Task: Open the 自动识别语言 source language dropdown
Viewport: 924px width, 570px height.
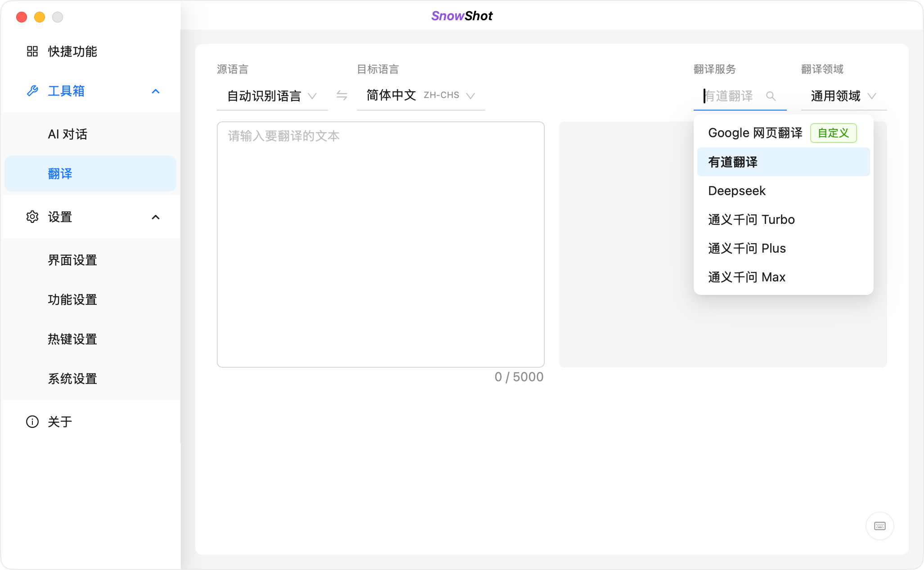Action: click(x=272, y=96)
